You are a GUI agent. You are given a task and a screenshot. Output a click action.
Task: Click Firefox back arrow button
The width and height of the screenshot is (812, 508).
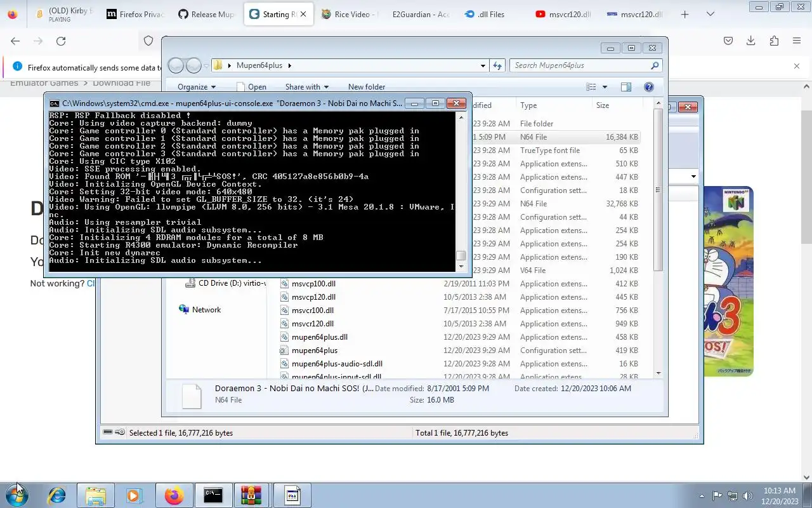point(15,41)
